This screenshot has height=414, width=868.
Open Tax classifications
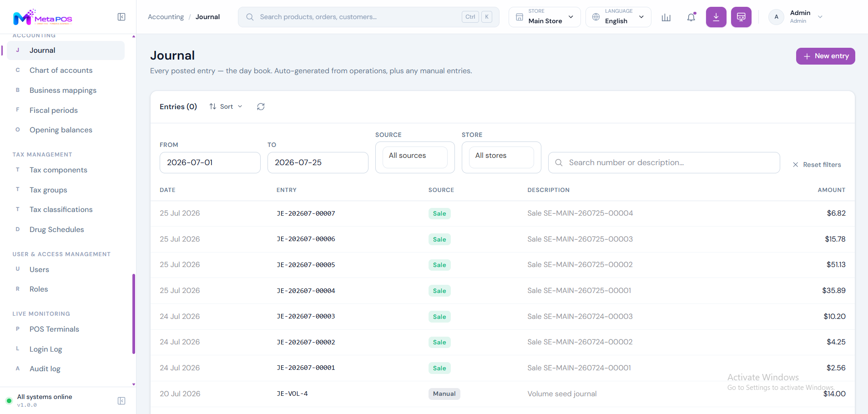[x=66, y=210]
